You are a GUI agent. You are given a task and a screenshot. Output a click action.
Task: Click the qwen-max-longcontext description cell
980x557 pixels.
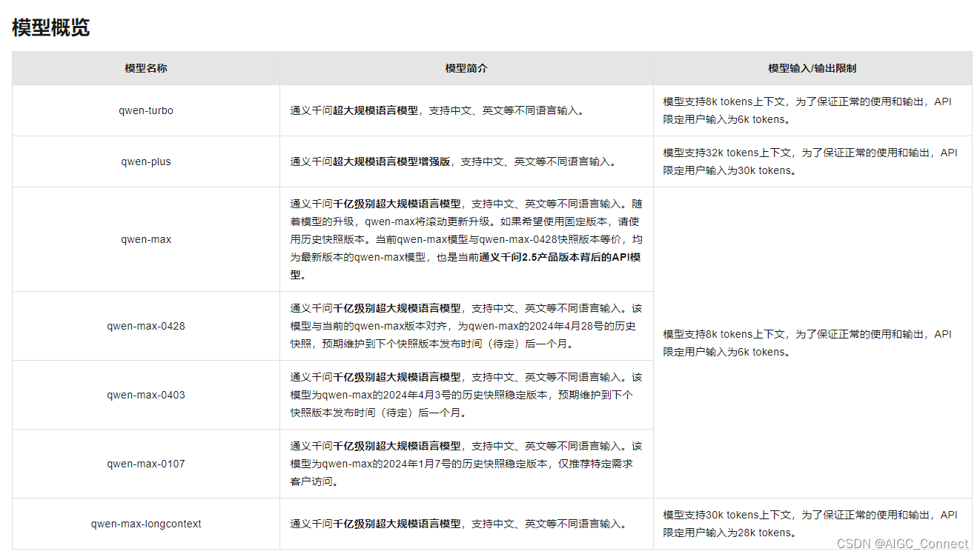[x=466, y=524]
